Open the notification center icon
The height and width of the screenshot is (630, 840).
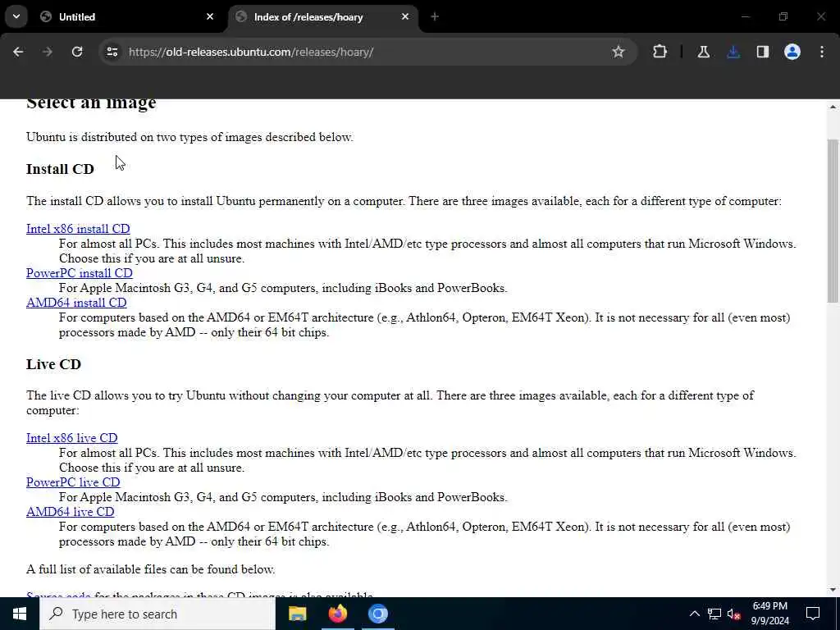tap(813, 614)
